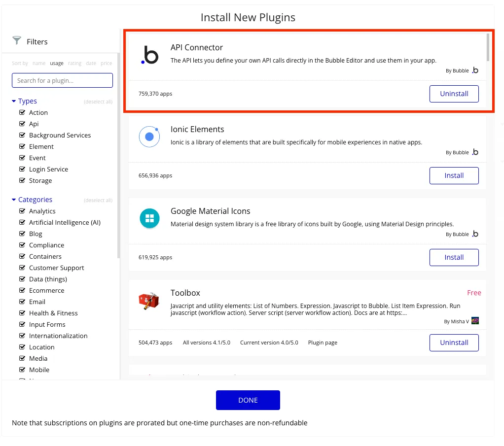
Task: Click Bubble author logo on Ionic Elements
Action: tap(475, 152)
